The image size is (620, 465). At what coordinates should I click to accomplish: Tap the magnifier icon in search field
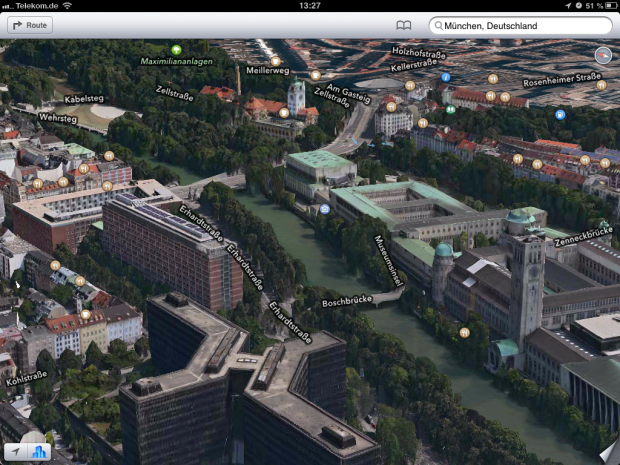tap(438, 25)
